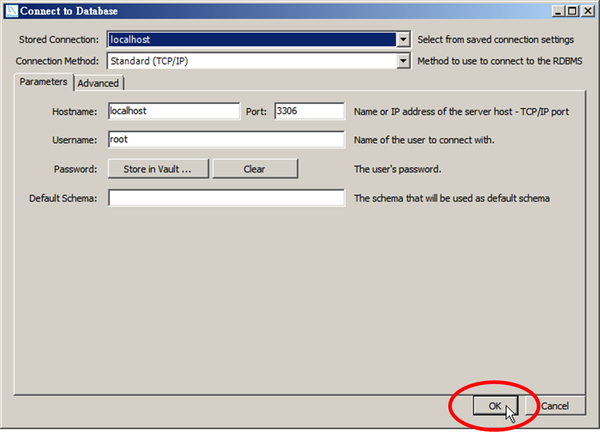Click 'Select from saved connection settings' text
The width and height of the screenshot is (600, 432).
click(496, 40)
